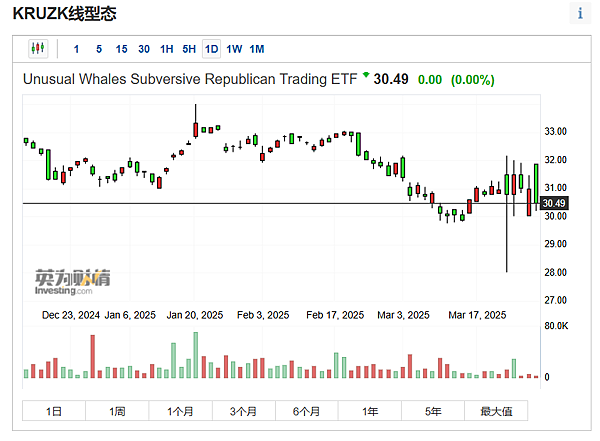The image size is (600, 441).
Task: Choose the 1H interval
Action: (x=166, y=49)
